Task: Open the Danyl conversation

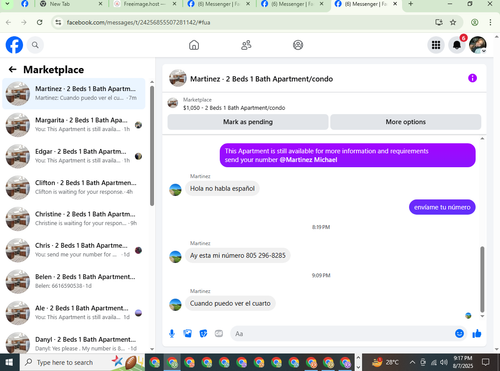Action: click(x=74, y=342)
